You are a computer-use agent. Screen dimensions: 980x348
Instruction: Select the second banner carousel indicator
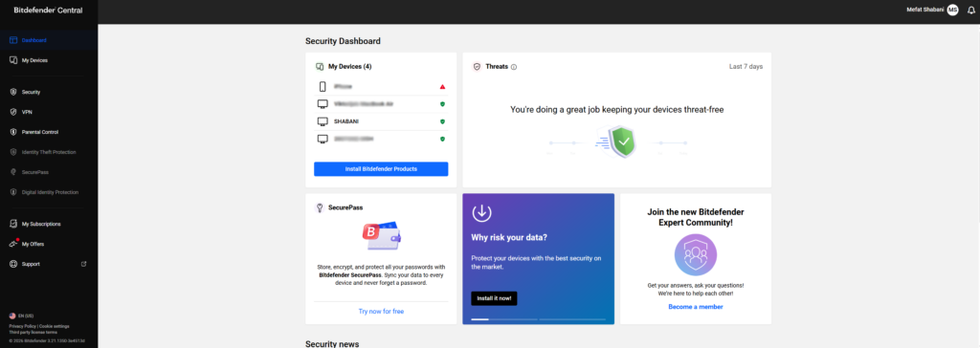[572, 319]
